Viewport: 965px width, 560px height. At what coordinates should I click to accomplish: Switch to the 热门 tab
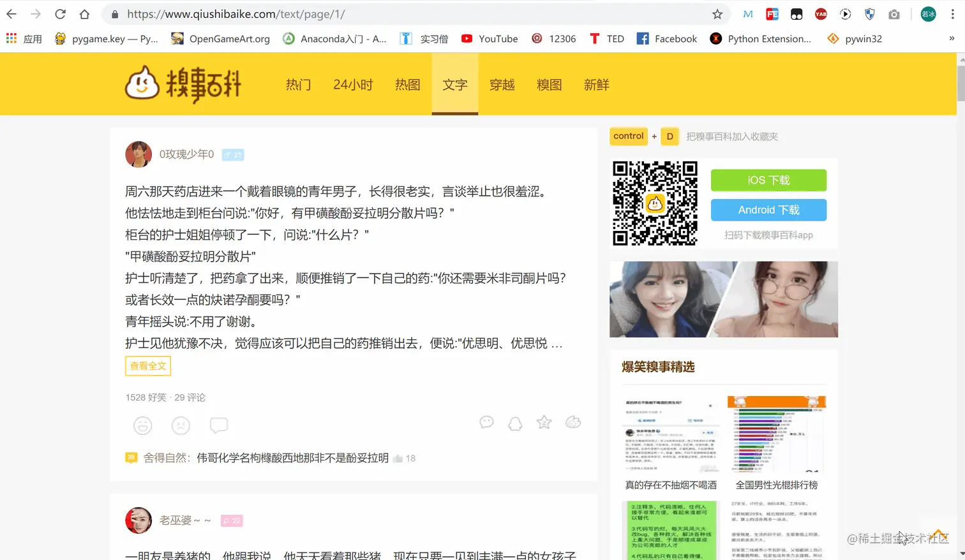coord(298,84)
